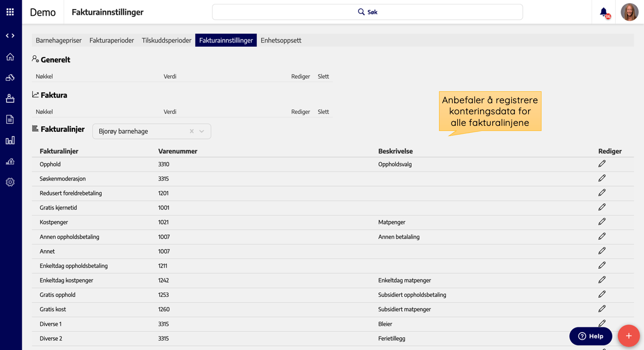This screenshot has height=350, width=644.
Task: Click the Søk search field
Action: coord(367,12)
